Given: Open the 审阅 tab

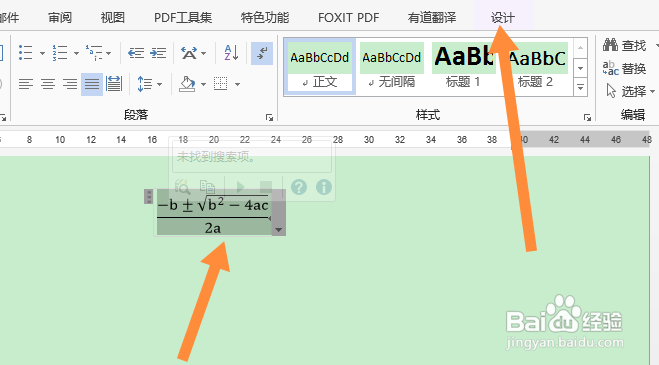Looking at the screenshot, I should click(60, 18).
